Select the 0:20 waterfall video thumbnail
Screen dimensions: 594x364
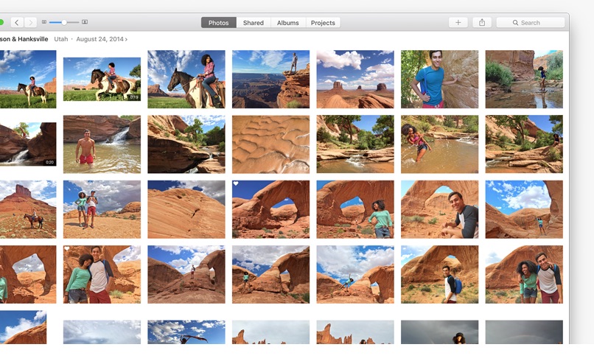point(27,144)
